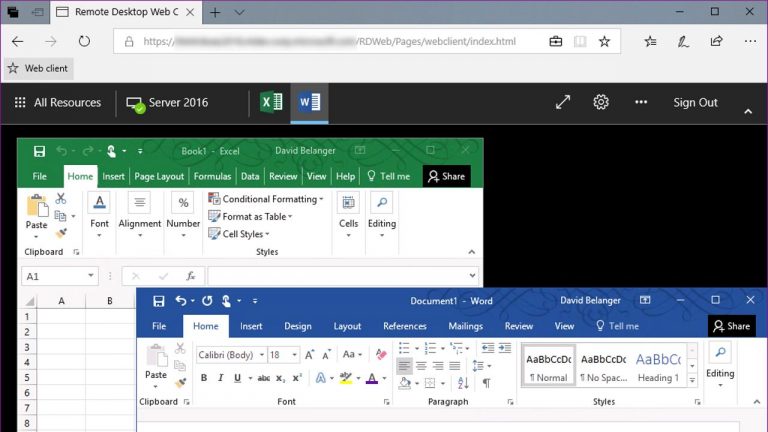Screen dimensions: 768x432
Task: Click Format Painter in Excel
Action: pos(61,234)
